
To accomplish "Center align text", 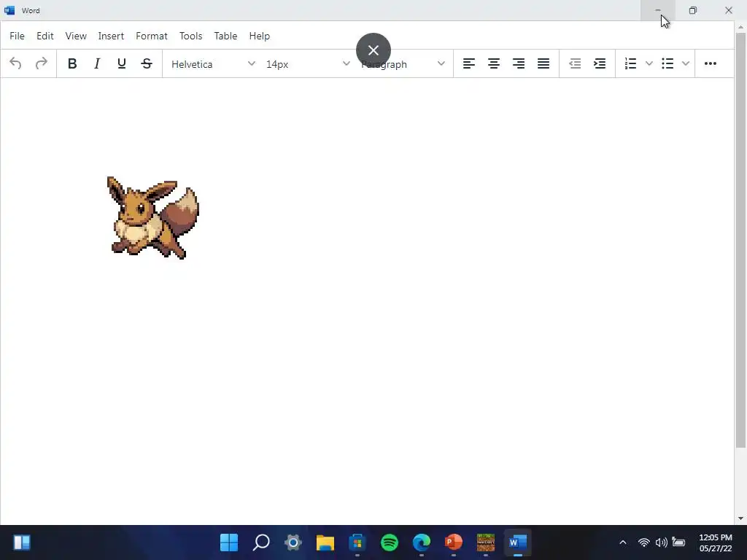I will click(x=494, y=63).
